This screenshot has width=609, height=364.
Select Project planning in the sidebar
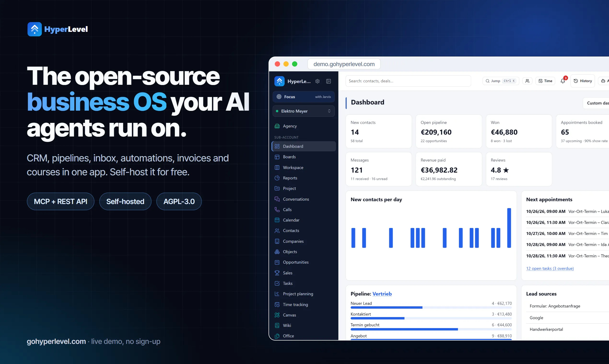tap(304, 294)
